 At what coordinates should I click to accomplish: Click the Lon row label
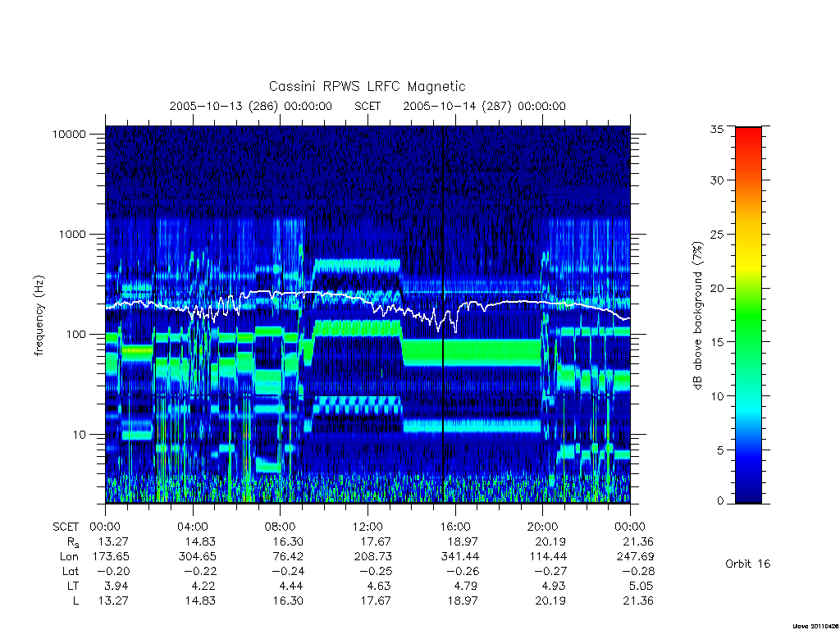[69, 557]
